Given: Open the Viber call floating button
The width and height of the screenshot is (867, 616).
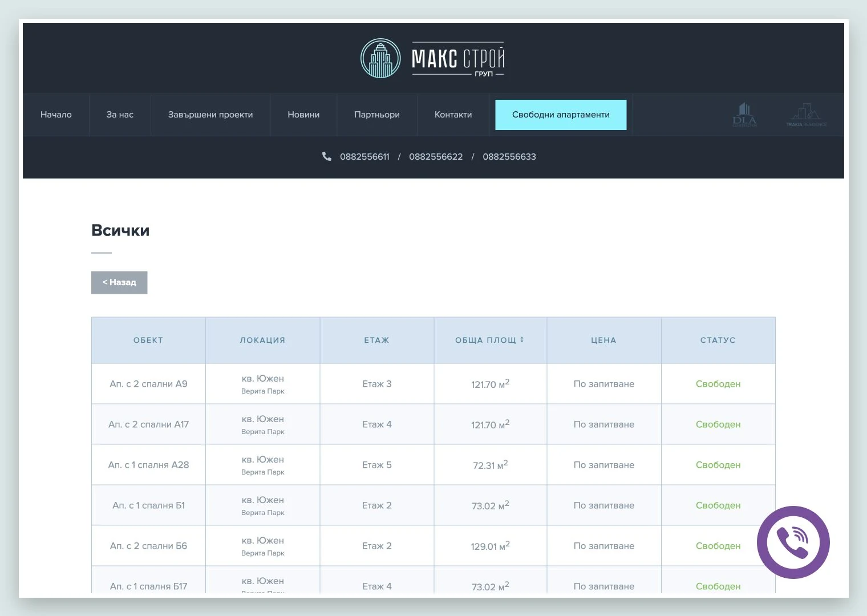Looking at the screenshot, I should (793, 542).
